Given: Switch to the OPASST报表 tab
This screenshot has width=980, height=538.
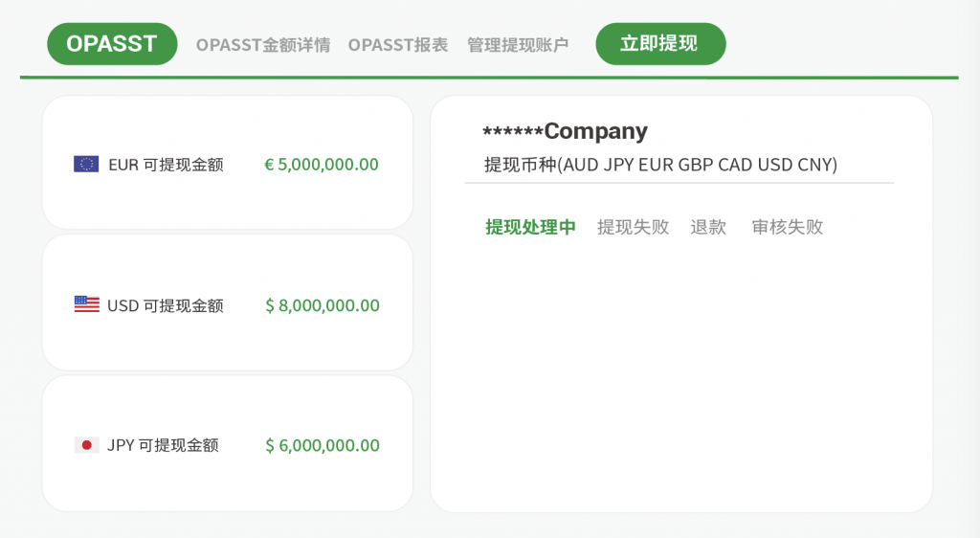Looking at the screenshot, I should pos(397,45).
